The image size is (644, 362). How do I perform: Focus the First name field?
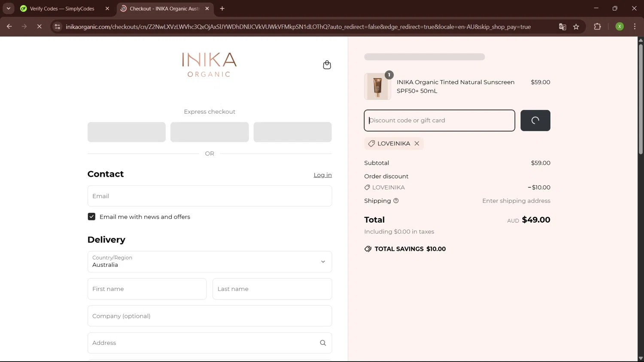pos(147,289)
